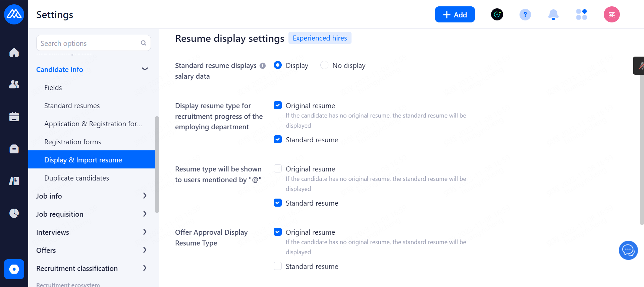This screenshot has height=287, width=644.
Task: Open the pie chart reports icon
Action: click(x=14, y=213)
